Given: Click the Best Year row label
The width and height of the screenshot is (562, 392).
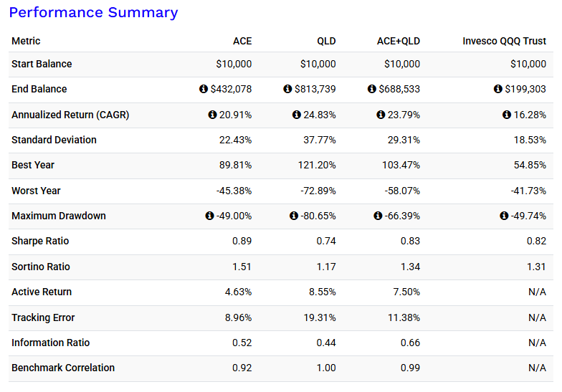Looking at the screenshot, I should pyautogui.click(x=33, y=165).
